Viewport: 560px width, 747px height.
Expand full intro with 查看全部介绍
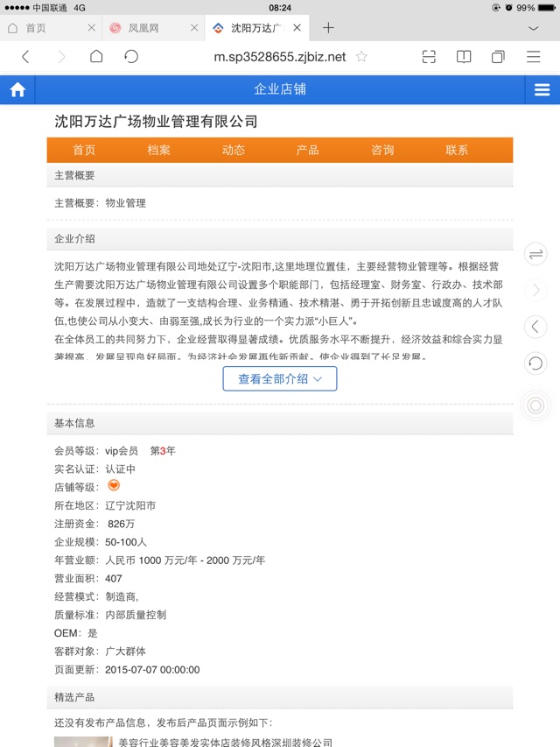(280, 379)
